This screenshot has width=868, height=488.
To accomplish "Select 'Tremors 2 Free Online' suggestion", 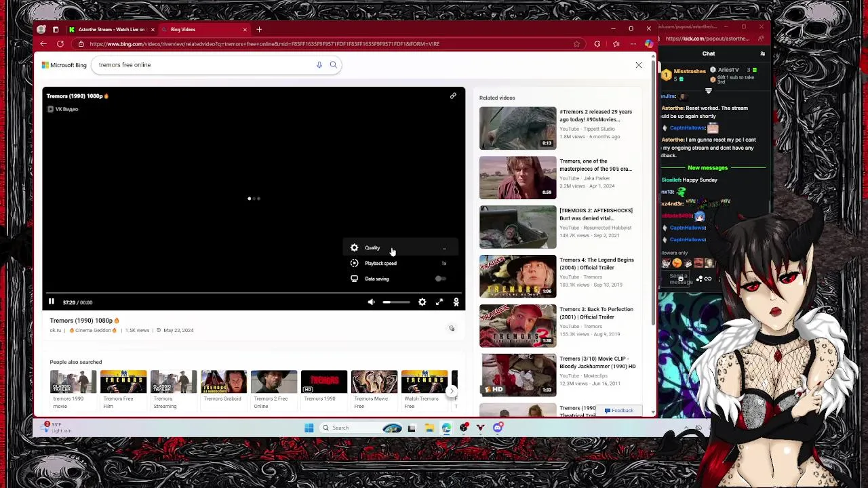I will click(273, 390).
